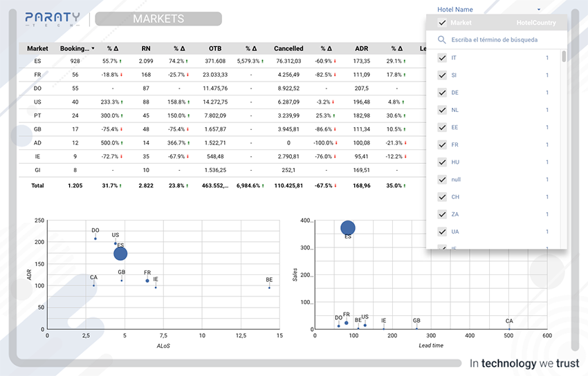
Task: Uncheck the EE market checkbox
Action: (442, 127)
